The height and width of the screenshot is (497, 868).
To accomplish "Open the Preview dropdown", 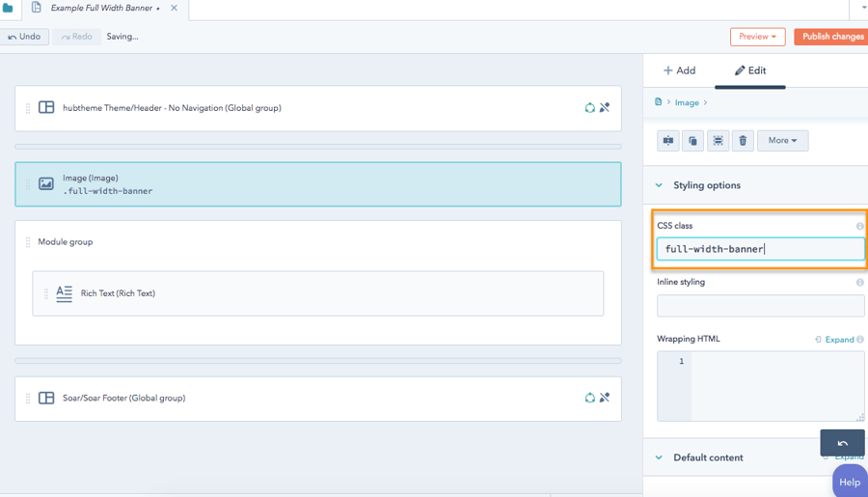I will [x=757, y=37].
